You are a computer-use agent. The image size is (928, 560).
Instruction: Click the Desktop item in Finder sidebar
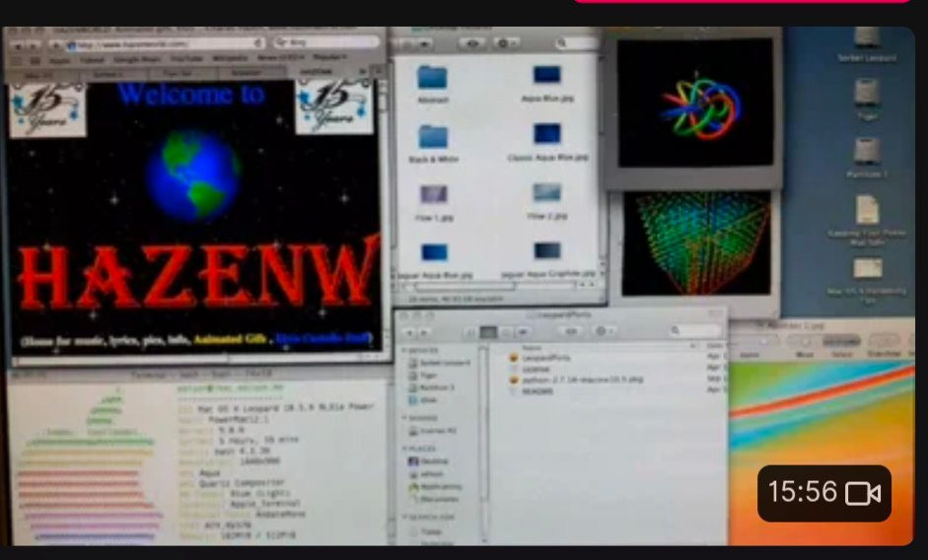435,460
